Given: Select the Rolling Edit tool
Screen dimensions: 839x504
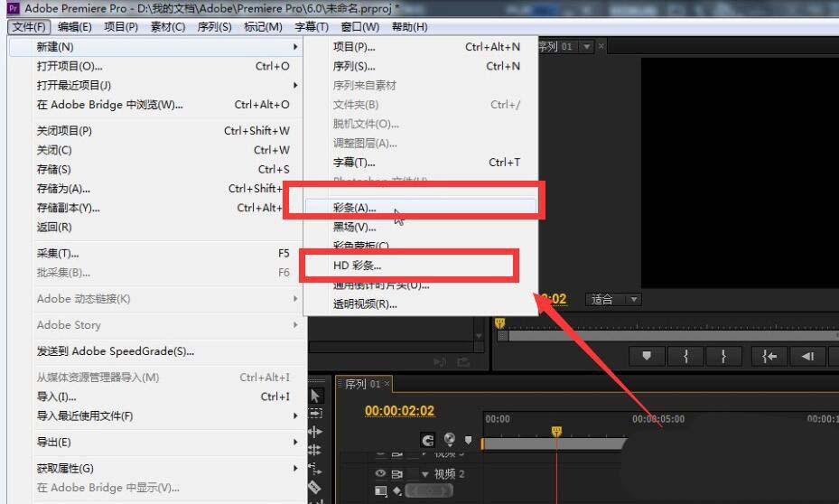Looking at the screenshot, I should pos(315,450).
